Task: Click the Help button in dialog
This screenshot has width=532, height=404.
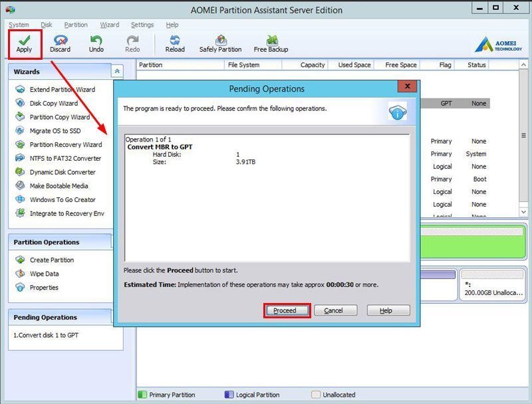Action: click(x=388, y=310)
